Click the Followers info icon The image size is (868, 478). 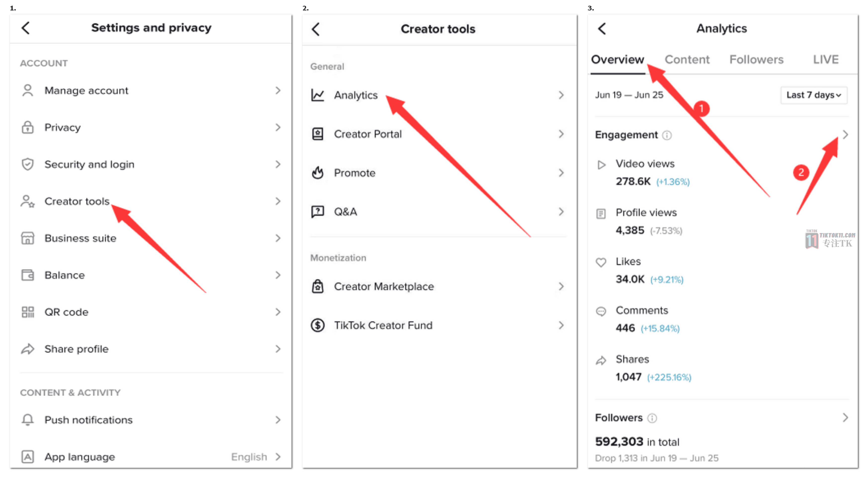652,418
